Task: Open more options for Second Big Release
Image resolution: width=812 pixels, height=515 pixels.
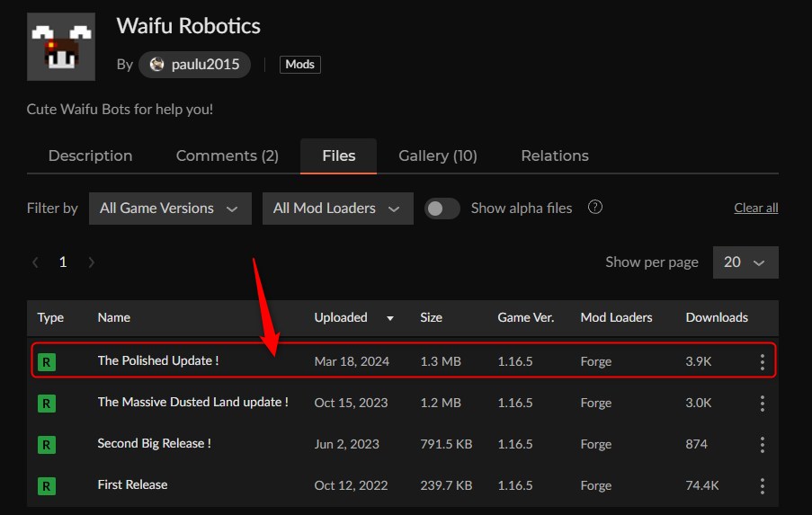Action: tap(763, 445)
